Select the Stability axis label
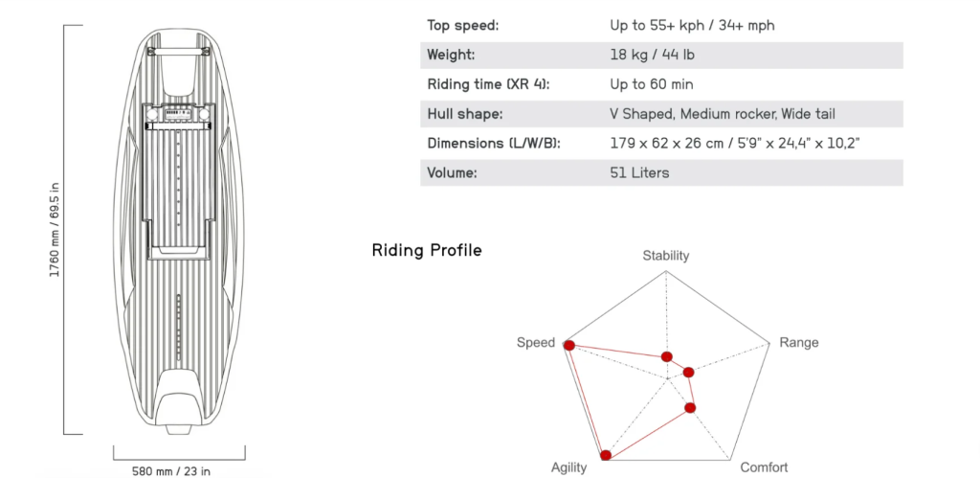 [666, 255]
